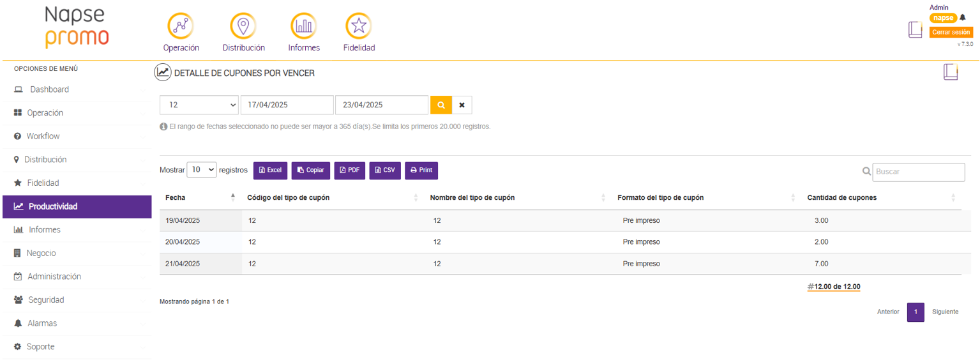Open the help book icon below header

tap(951, 72)
